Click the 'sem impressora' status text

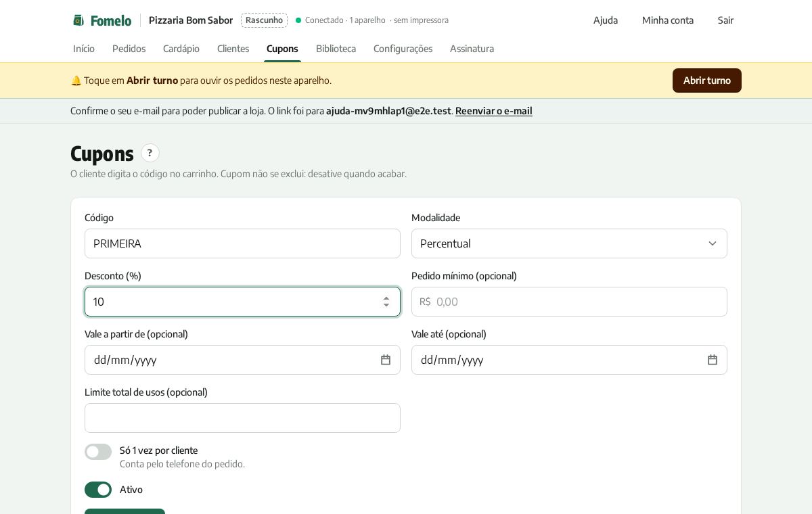point(421,20)
